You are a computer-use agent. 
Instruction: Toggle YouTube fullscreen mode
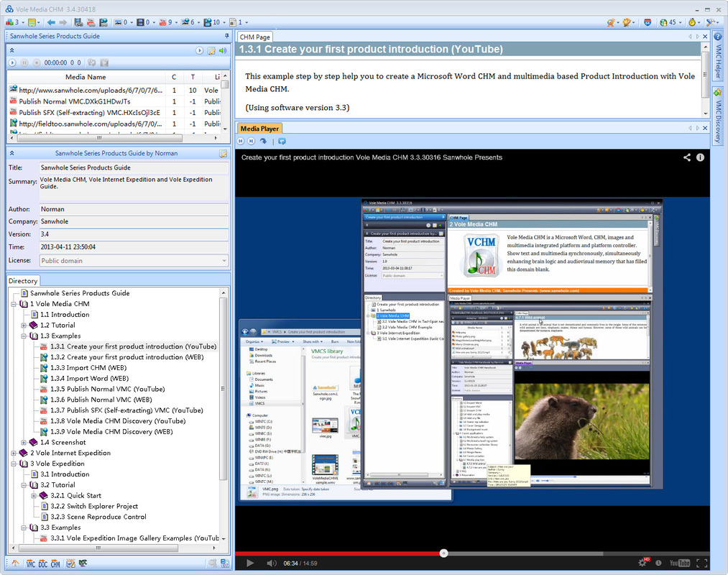pyautogui.click(x=702, y=563)
